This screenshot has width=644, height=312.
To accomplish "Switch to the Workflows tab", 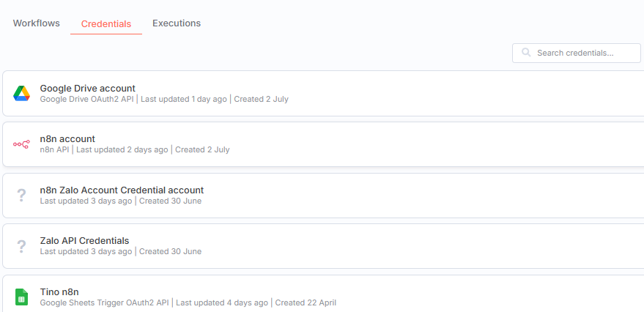I will [x=37, y=23].
